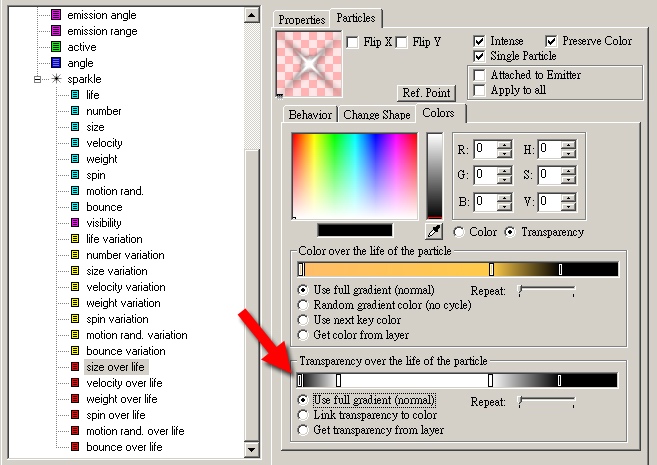This screenshot has height=465, width=657.
Task: Click the eyedropper color picker icon
Action: [434, 232]
